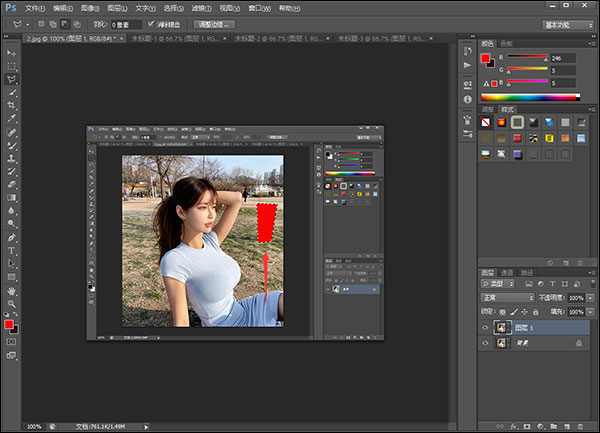Select the Crop tool
The image size is (600, 433).
click(x=12, y=104)
